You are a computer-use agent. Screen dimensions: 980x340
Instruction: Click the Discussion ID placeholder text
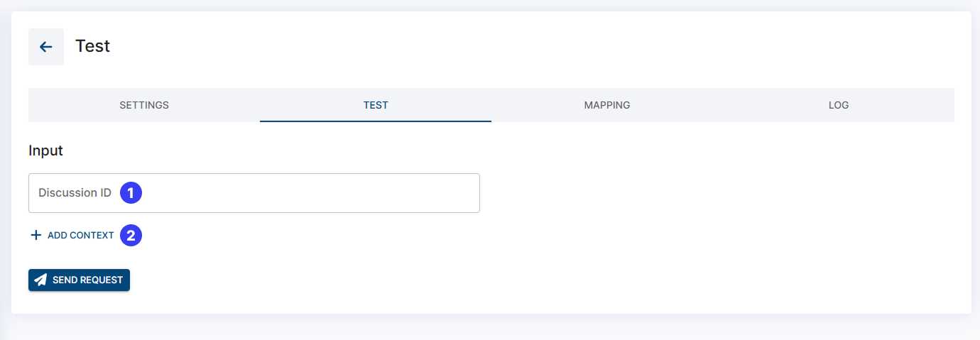pos(75,193)
